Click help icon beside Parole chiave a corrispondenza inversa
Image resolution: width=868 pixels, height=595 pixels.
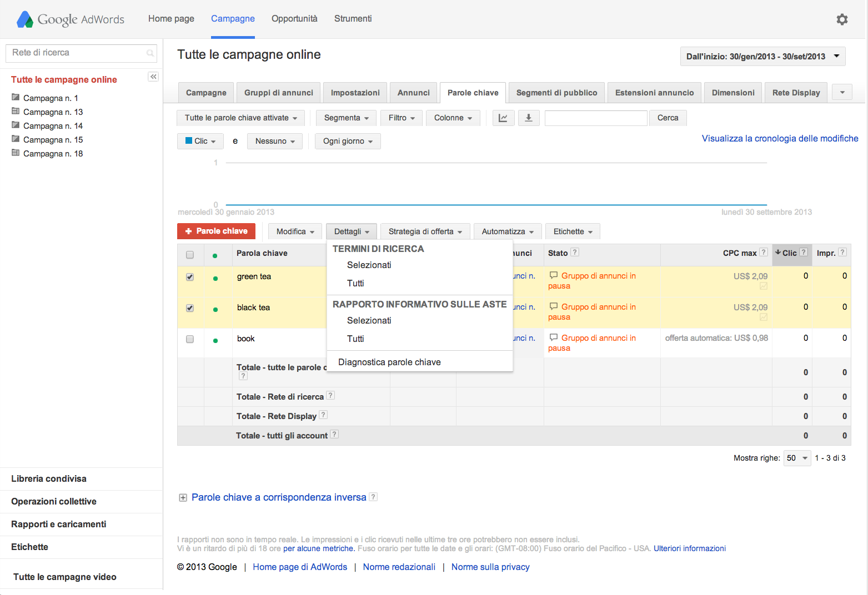coord(373,497)
